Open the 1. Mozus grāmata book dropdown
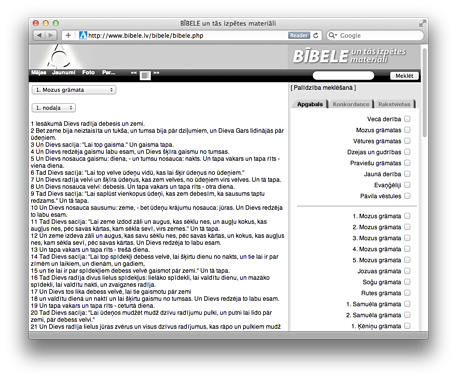The height and width of the screenshot is (379, 457). [74, 90]
